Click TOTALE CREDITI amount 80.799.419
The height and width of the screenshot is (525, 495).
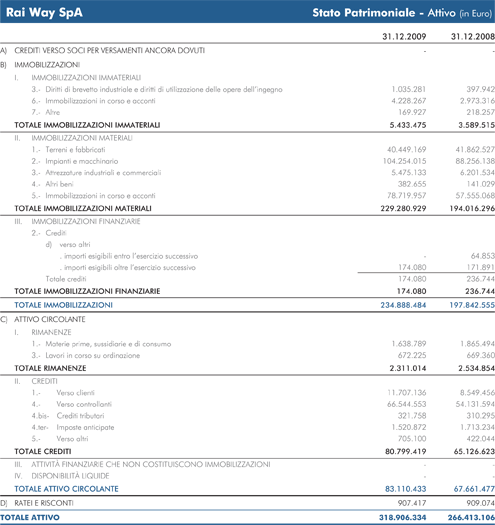(x=405, y=452)
